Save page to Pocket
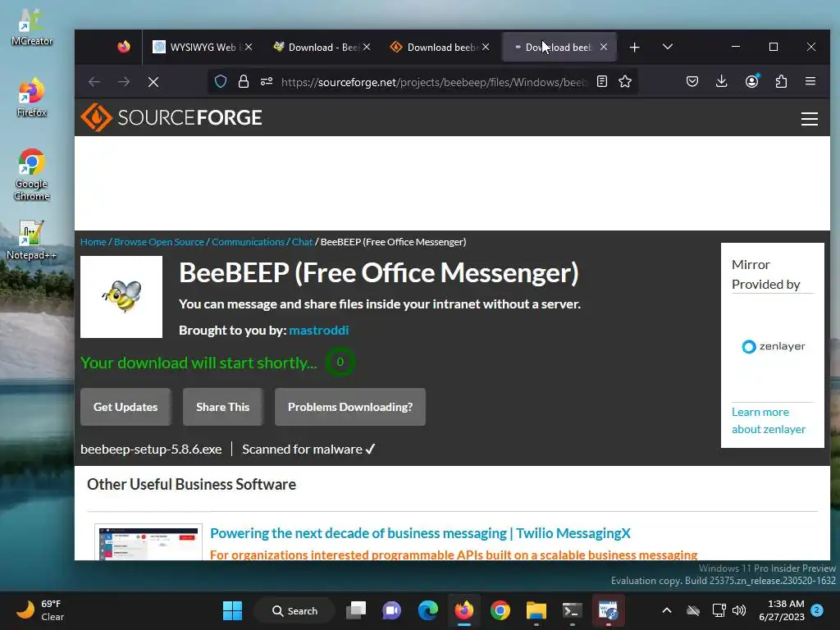Viewport: 840px width, 630px height. (692, 81)
